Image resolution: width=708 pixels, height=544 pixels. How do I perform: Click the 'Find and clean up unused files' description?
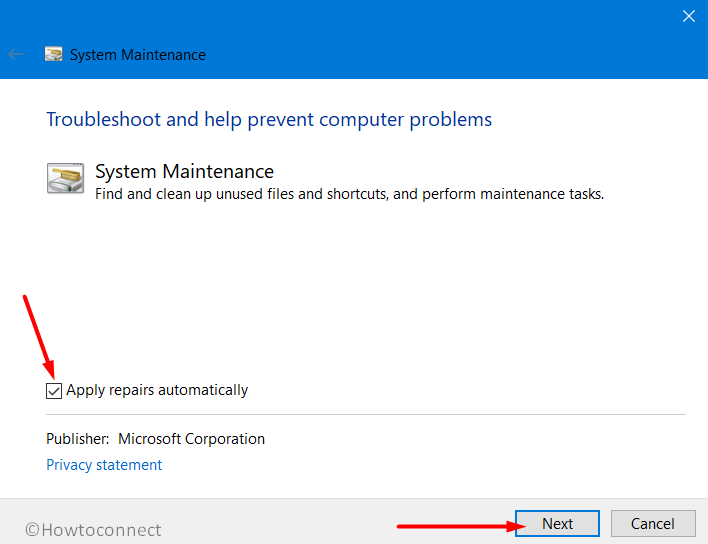[x=349, y=194]
